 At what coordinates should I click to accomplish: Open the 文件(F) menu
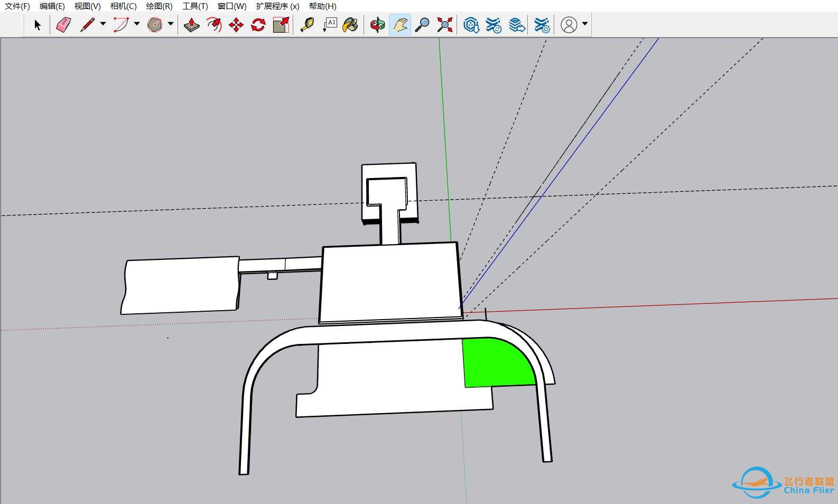click(17, 6)
